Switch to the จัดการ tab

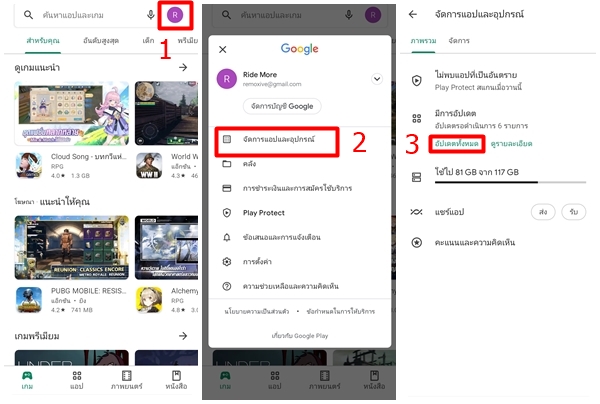459,41
